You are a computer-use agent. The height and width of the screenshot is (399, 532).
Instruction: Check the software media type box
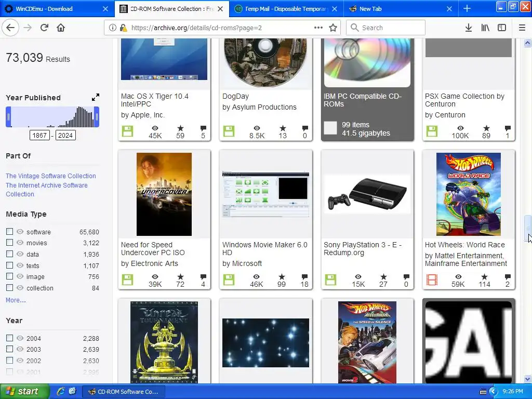(9, 231)
